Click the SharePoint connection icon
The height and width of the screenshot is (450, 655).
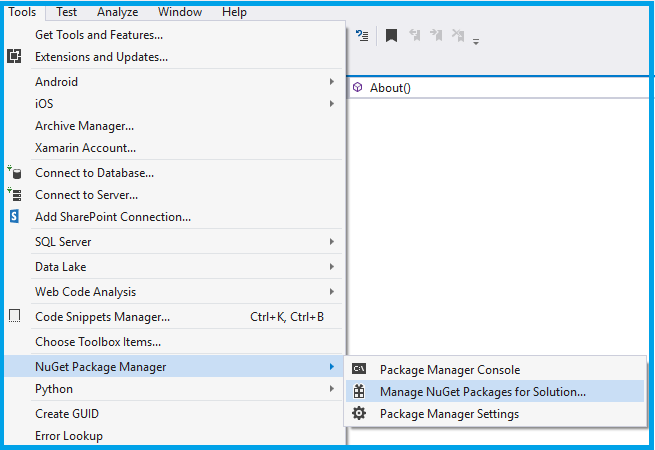pyautogui.click(x=14, y=216)
